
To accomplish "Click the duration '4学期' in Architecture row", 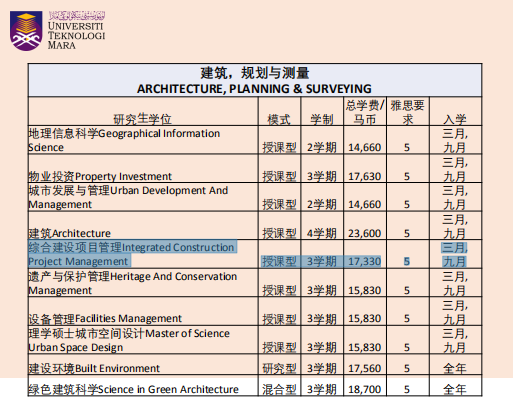I will 322,233.
